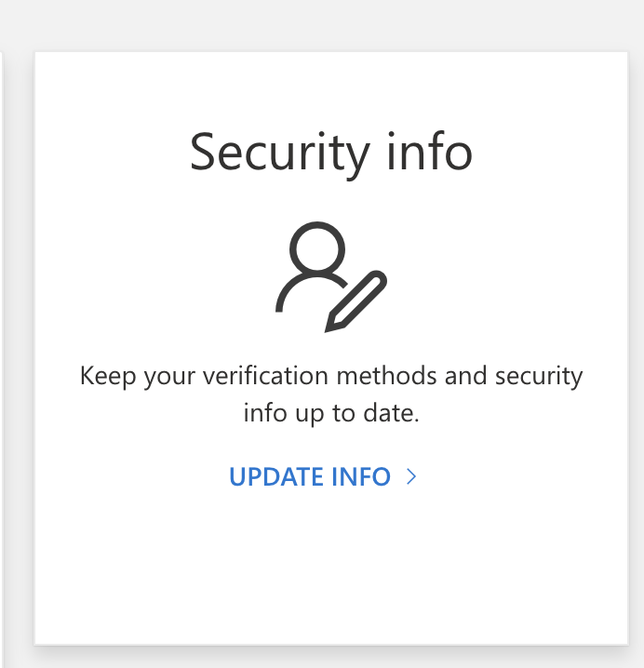Click the word info in the card title
Viewport: 644px width, 668px height.
point(430,152)
